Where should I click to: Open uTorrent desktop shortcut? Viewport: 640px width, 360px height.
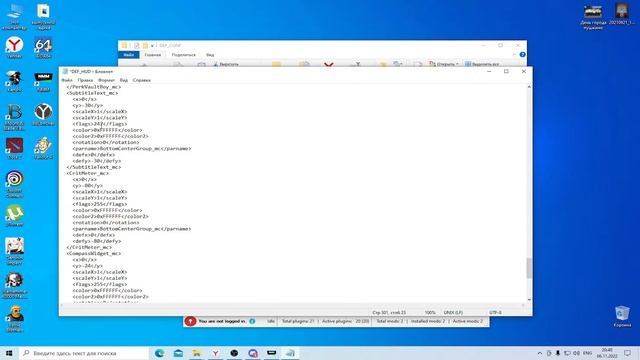pos(14,216)
